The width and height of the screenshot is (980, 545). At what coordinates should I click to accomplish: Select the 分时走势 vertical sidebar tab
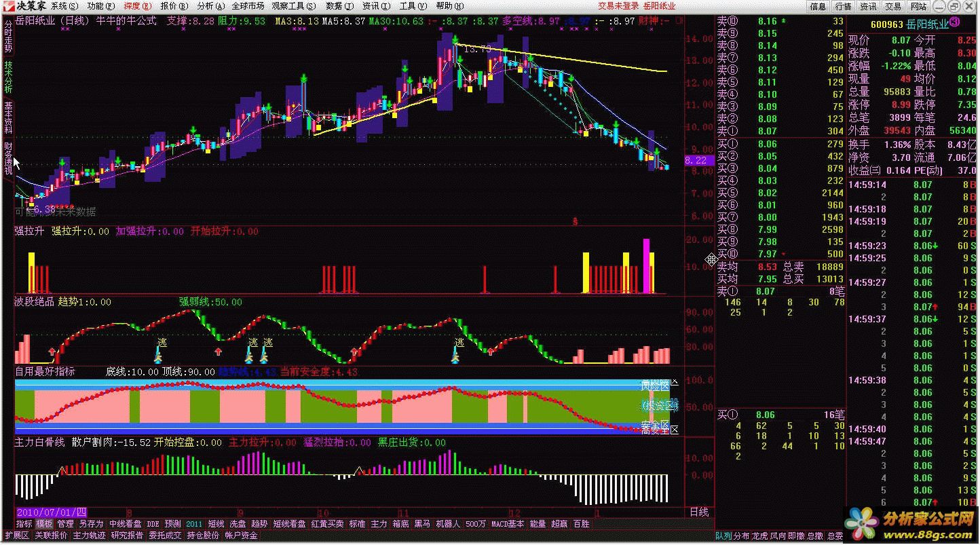(x=7, y=36)
